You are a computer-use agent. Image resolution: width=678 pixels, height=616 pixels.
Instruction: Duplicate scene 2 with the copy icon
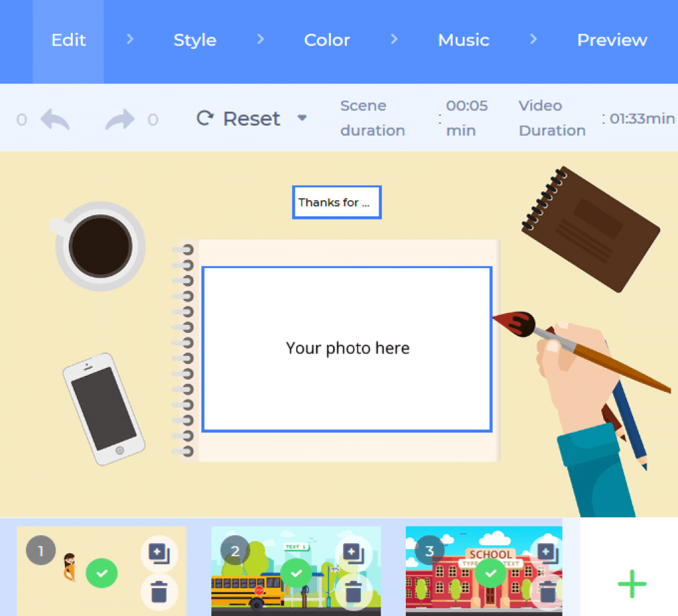click(x=354, y=553)
